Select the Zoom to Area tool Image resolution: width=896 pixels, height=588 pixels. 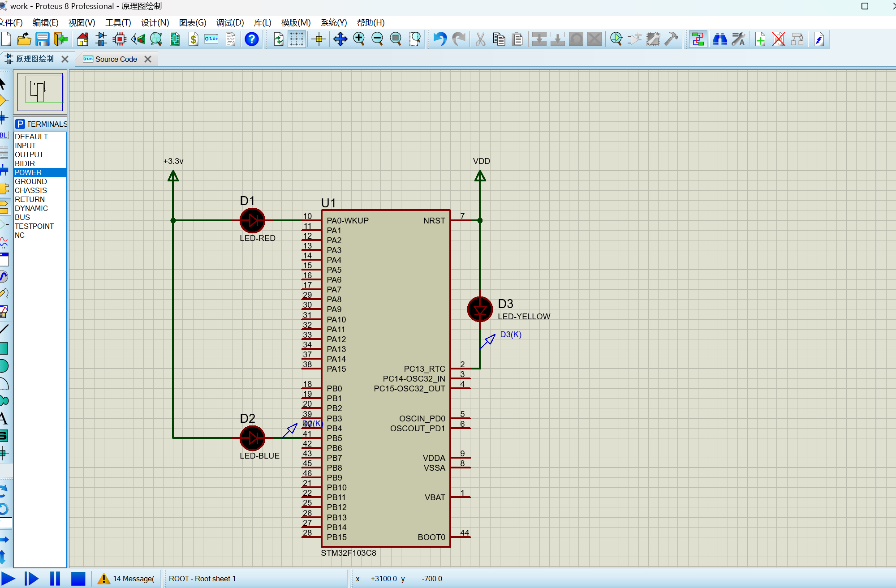pyautogui.click(x=415, y=39)
